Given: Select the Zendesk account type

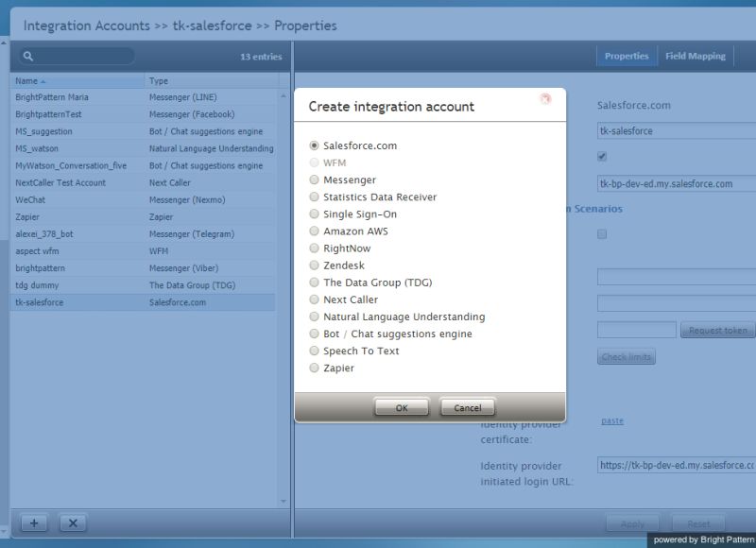Looking at the screenshot, I should coord(313,265).
